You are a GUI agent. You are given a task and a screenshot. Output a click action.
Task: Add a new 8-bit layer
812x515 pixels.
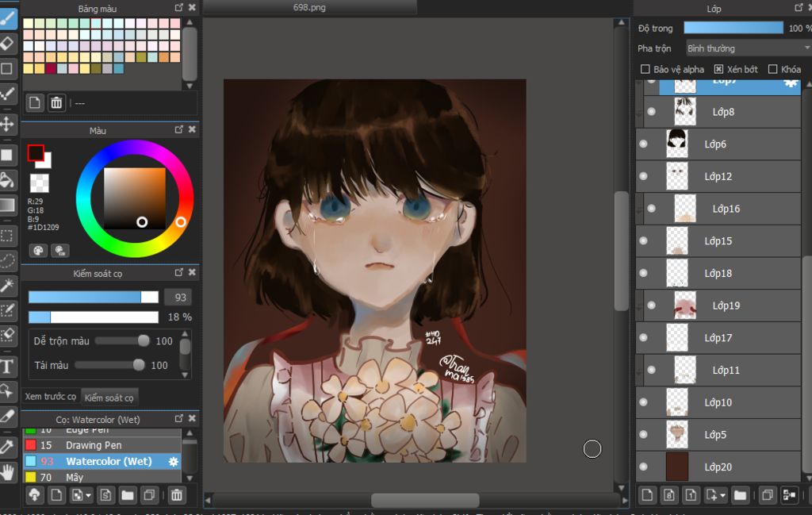[669, 495]
